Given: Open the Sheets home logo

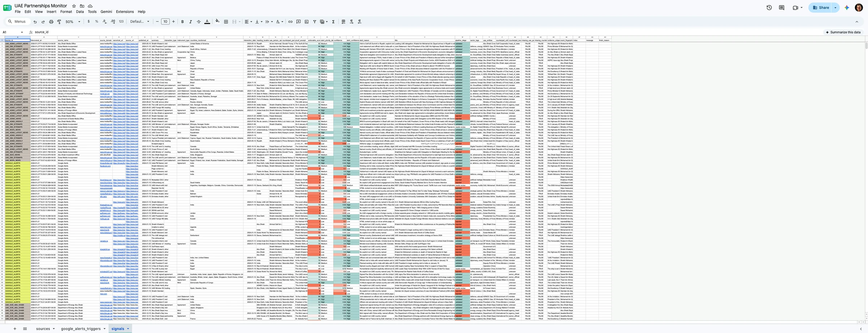Looking at the screenshot, I should tap(7, 8).
